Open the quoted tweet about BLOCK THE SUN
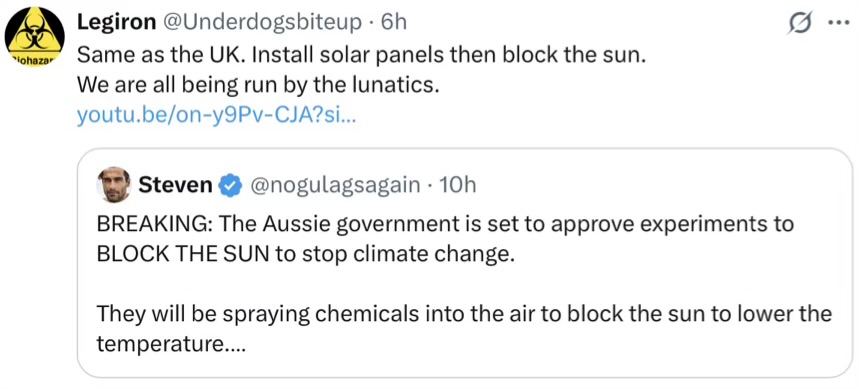The height and width of the screenshot is (389, 859). pyautogui.click(x=465, y=263)
